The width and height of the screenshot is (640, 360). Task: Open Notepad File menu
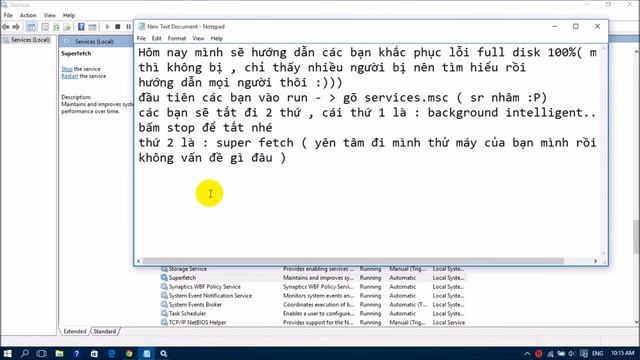(x=141, y=38)
